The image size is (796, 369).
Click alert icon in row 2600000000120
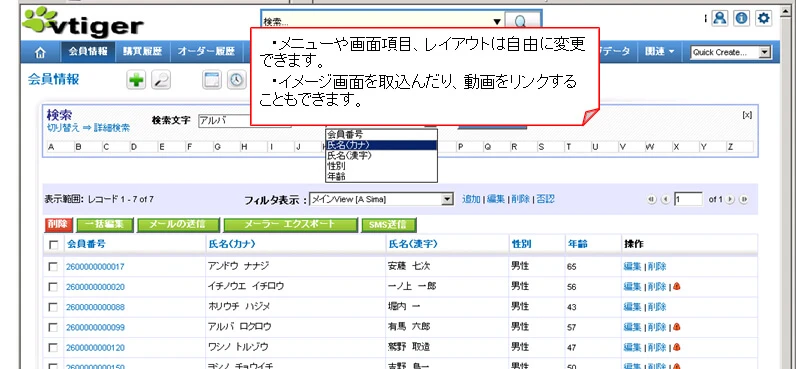click(x=676, y=347)
